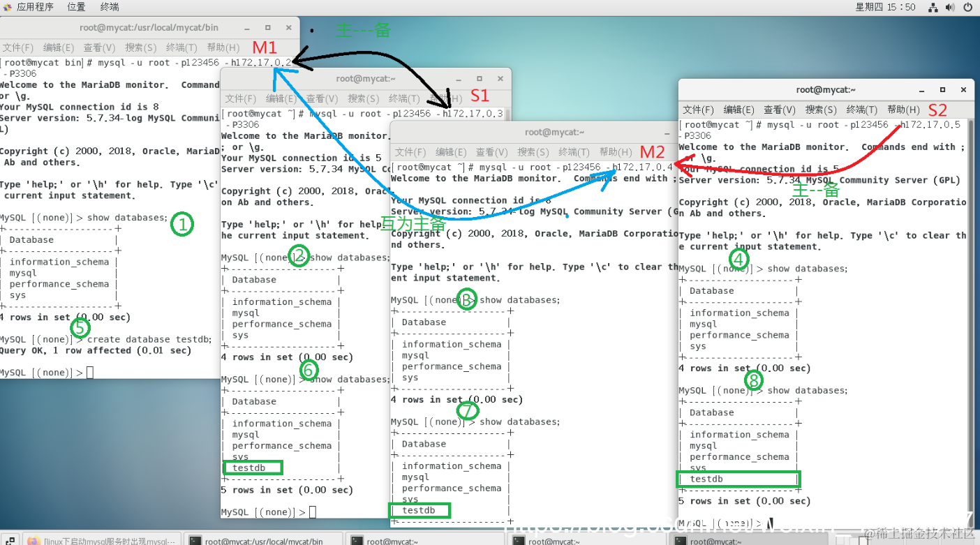Open the volume icon in top panel
The height and width of the screenshot is (545, 980).
(951, 7)
